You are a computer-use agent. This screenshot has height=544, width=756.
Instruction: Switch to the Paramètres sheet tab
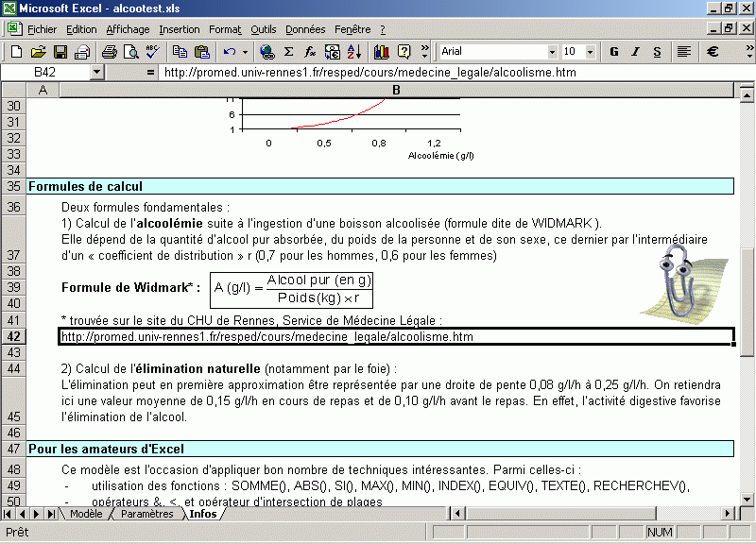point(147,514)
